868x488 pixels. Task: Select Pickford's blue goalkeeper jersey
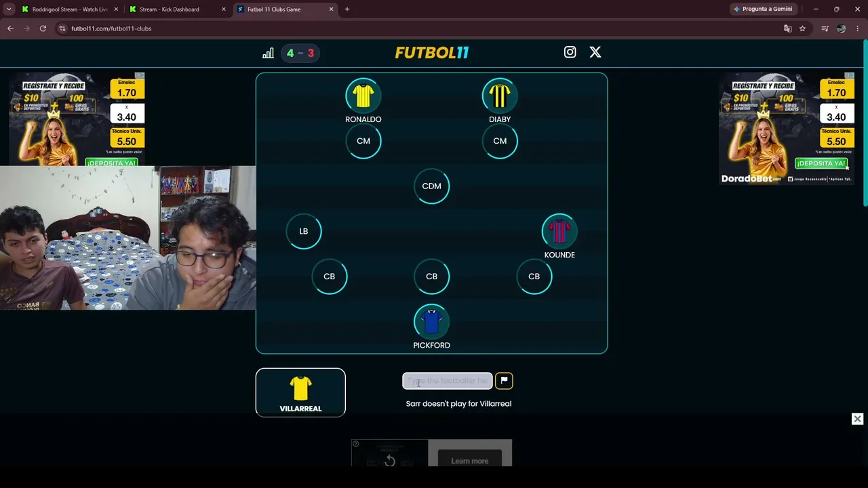pos(431,322)
